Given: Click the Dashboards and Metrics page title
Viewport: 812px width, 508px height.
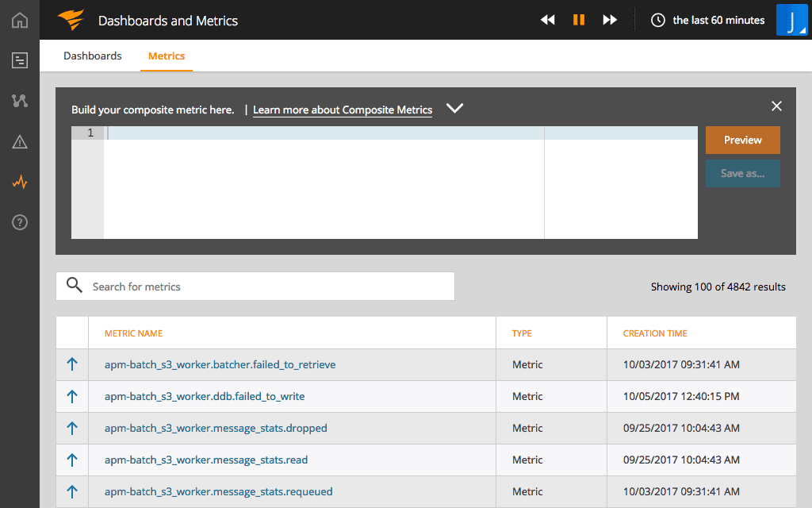Looking at the screenshot, I should [168, 21].
